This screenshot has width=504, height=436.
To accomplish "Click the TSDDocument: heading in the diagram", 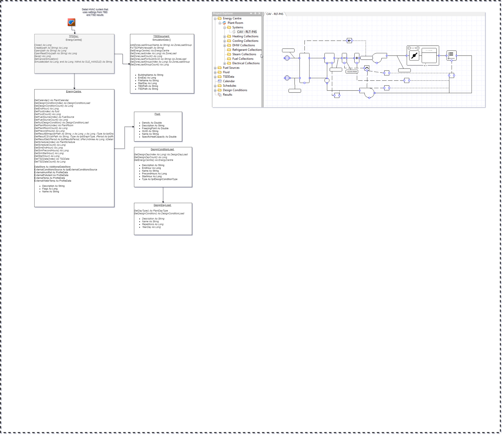I will 162,36.
